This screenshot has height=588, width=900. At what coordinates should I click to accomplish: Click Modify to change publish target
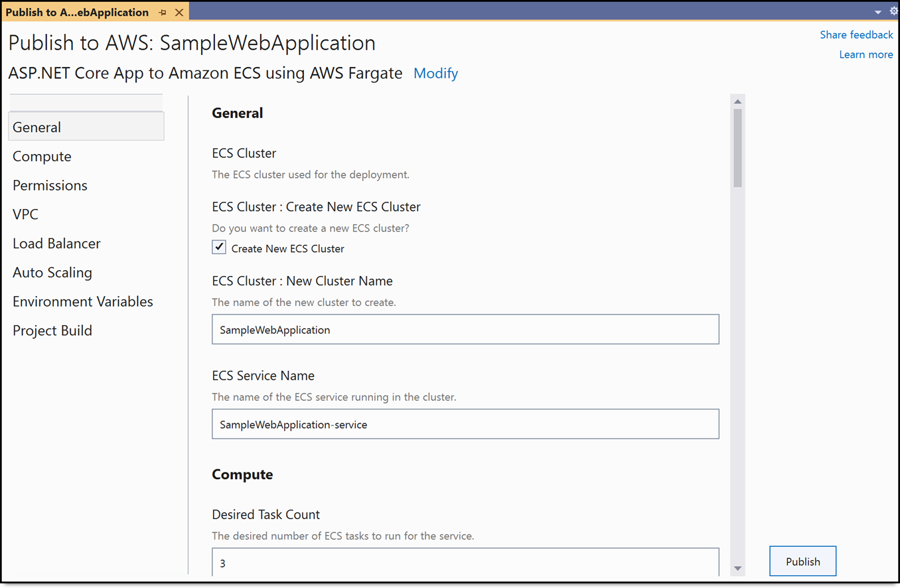[x=435, y=73]
